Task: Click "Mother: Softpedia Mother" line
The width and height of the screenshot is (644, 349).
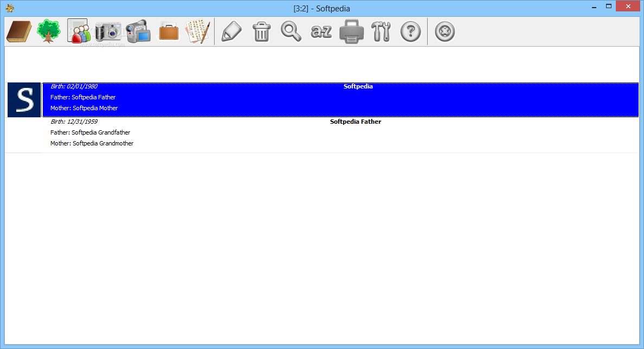Action: coord(84,108)
